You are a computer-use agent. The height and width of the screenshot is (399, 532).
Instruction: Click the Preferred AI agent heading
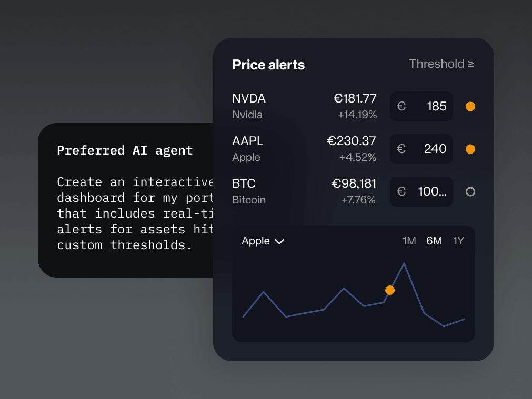(125, 150)
